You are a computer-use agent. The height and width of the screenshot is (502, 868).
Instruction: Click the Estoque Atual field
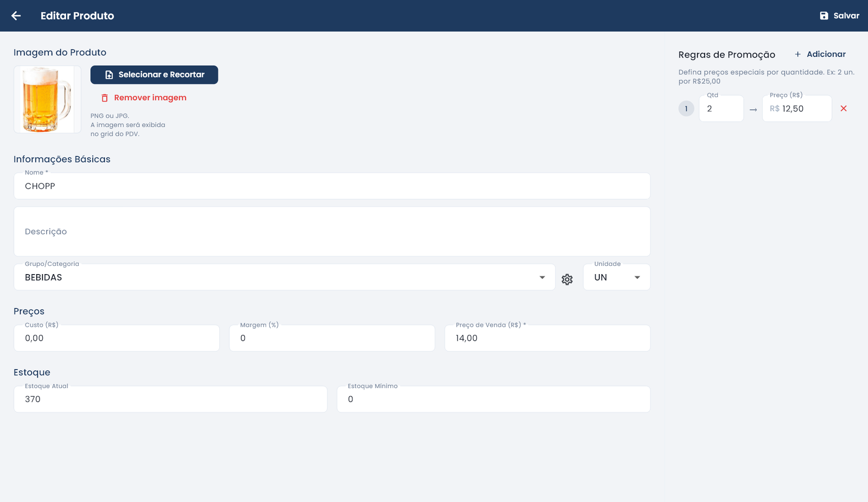tap(170, 399)
